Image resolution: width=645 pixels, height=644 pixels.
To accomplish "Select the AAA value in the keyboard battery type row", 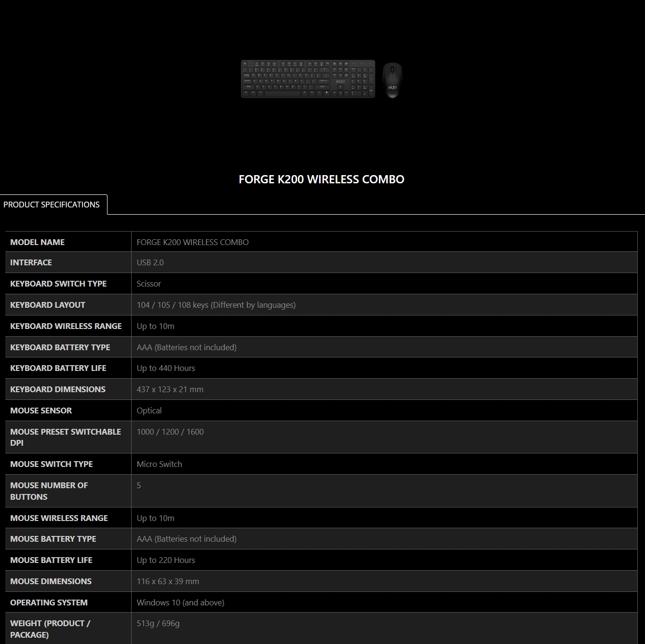I will coord(187,347).
